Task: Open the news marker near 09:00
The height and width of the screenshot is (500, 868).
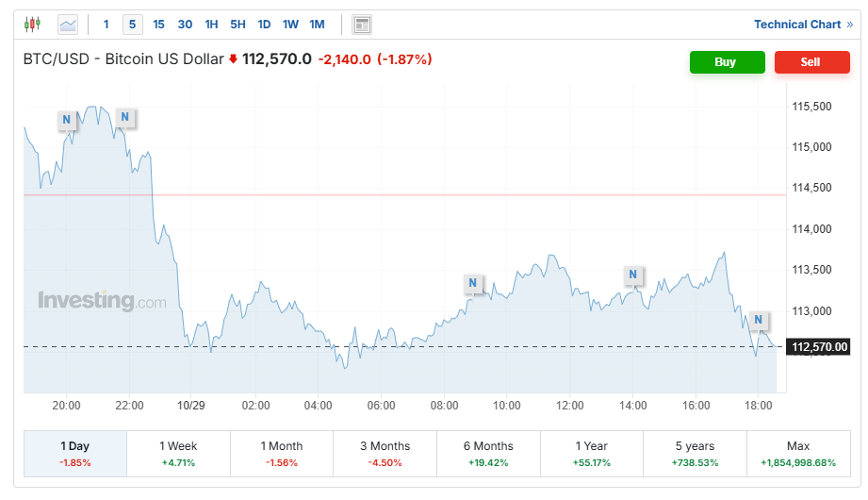Action: click(473, 283)
